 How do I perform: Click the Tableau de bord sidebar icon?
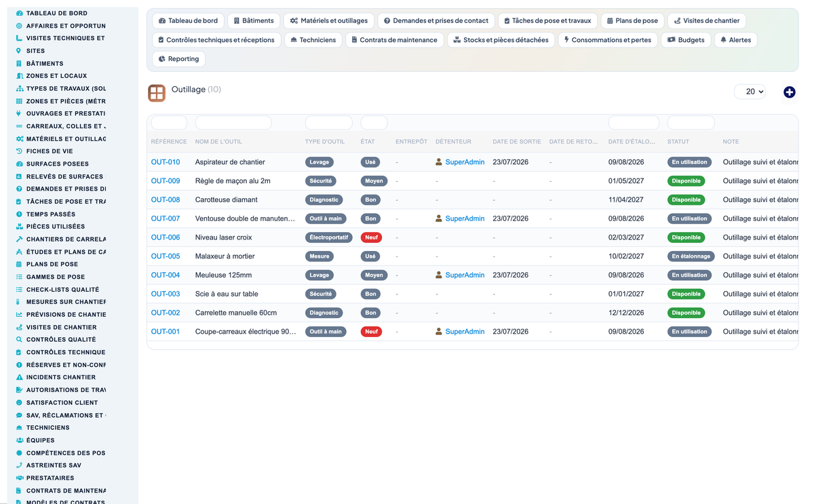[x=19, y=13]
